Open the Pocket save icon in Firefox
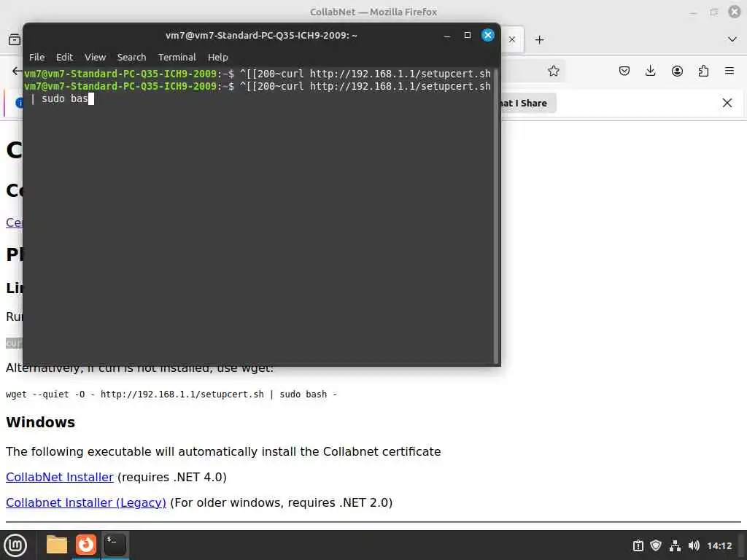 tap(624, 71)
